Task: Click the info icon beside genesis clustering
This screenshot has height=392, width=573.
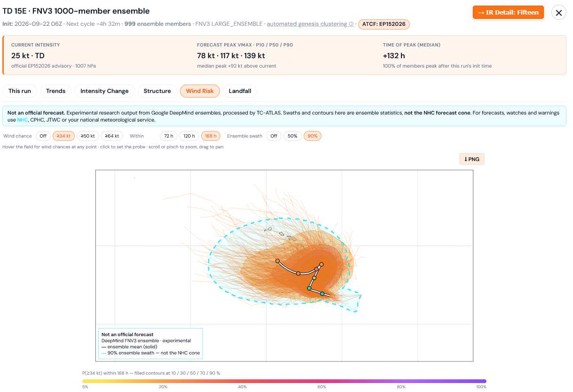Action: [351, 24]
